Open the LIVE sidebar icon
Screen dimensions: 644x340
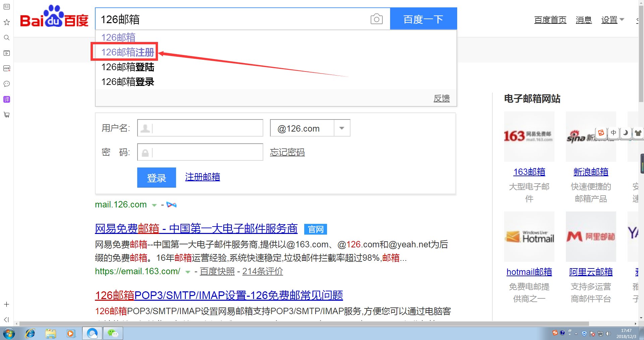tap(6, 68)
